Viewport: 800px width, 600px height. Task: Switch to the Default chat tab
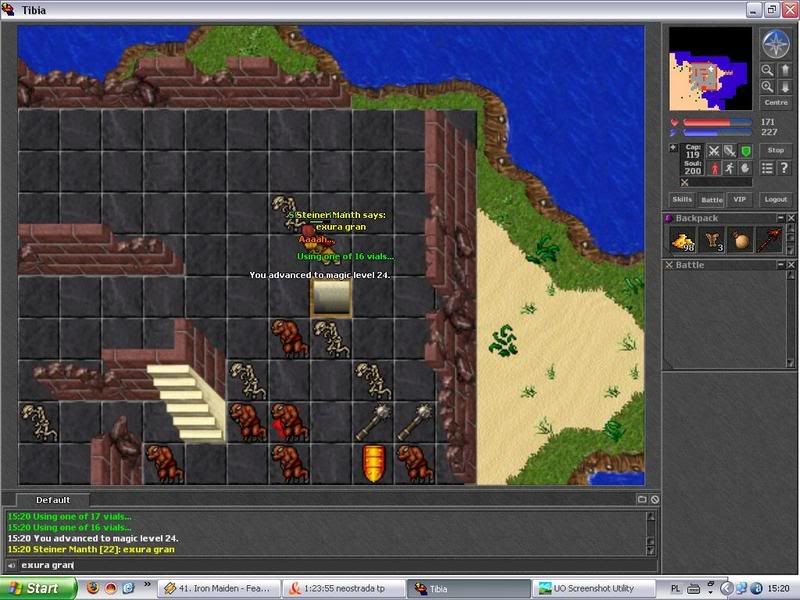coord(53,500)
